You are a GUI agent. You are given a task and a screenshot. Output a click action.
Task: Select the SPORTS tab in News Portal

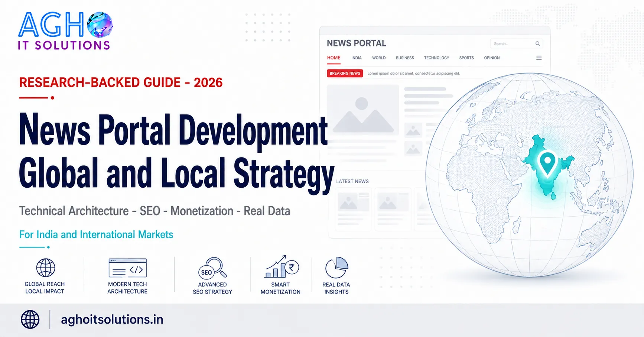pos(466,58)
